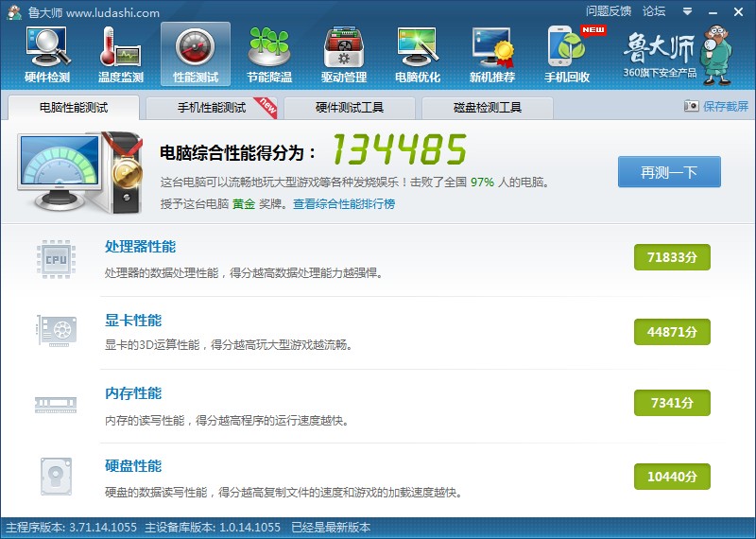Click the memory stick icon
This screenshot has height=539, width=756.
(x=56, y=404)
